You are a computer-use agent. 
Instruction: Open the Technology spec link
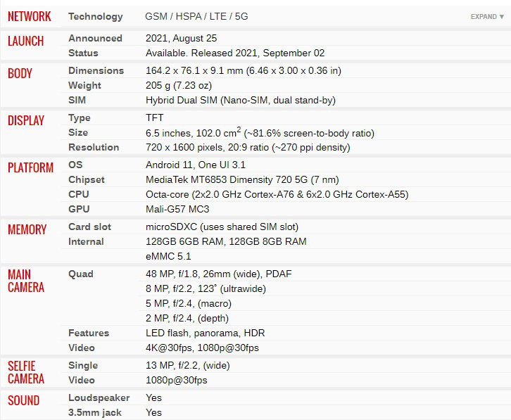(x=96, y=16)
